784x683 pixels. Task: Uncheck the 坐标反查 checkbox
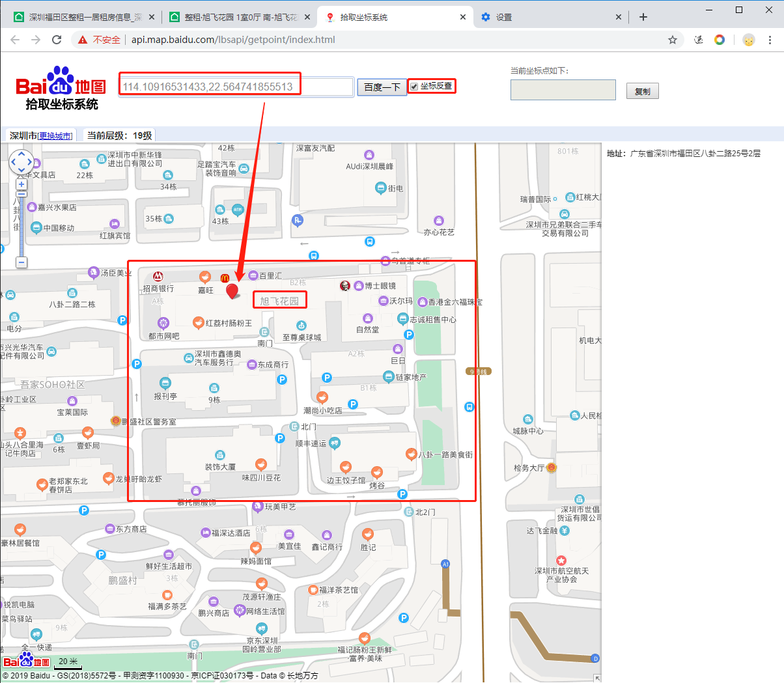click(413, 85)
